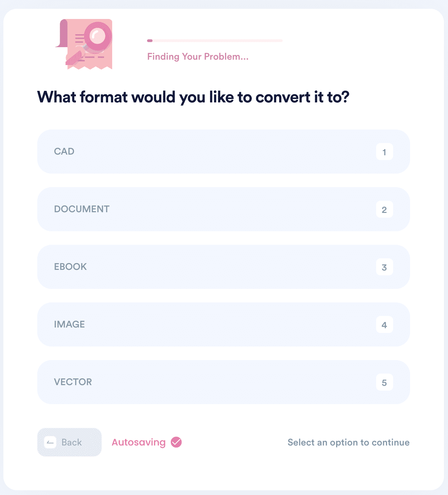Click the filled start of progress bar

pyautogui.click(x=150, y=41)
